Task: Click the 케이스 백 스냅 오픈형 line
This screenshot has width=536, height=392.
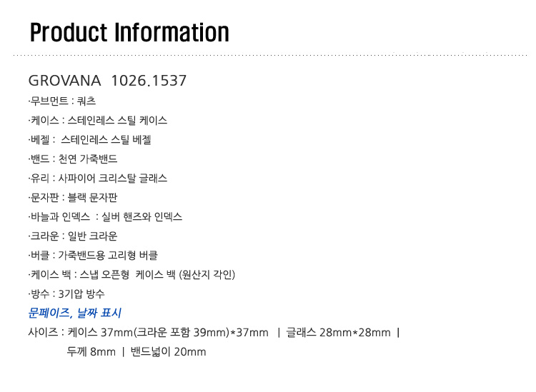Action: pyautogui.click(x=131, y=274)
